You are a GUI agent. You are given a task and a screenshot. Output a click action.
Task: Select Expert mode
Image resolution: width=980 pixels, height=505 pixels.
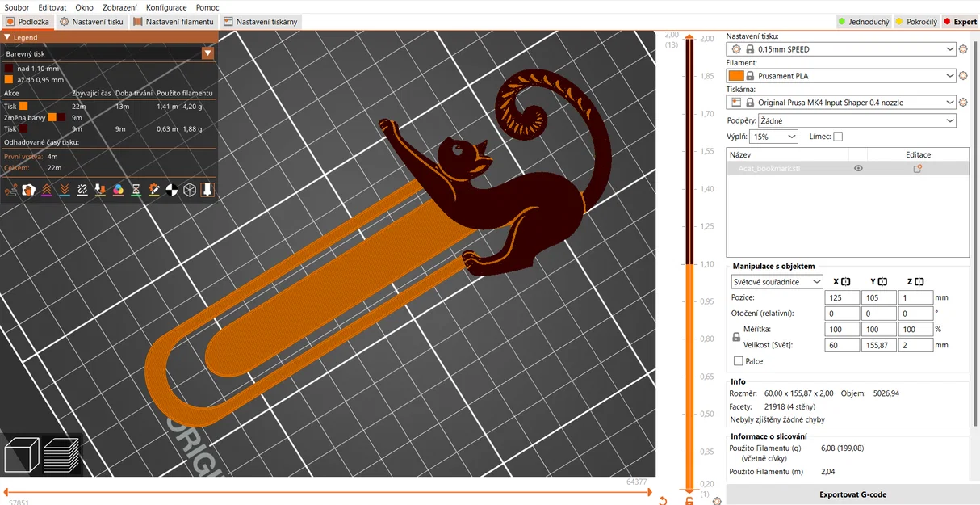click(x=959, y=22)
